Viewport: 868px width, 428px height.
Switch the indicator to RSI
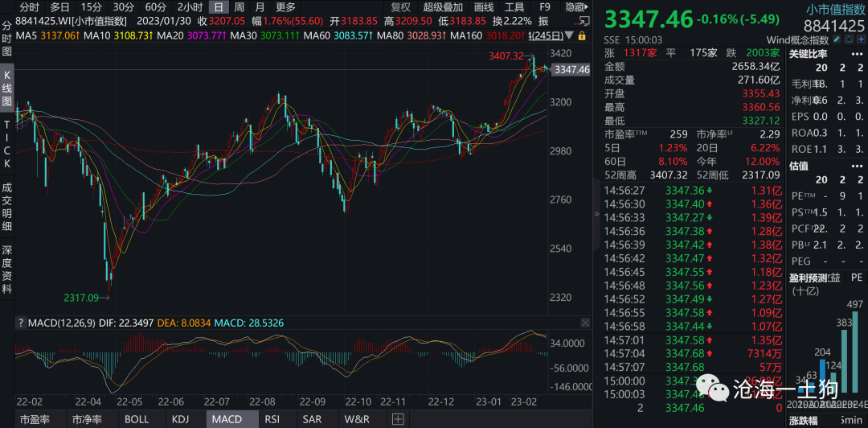[x=272, y=419]
